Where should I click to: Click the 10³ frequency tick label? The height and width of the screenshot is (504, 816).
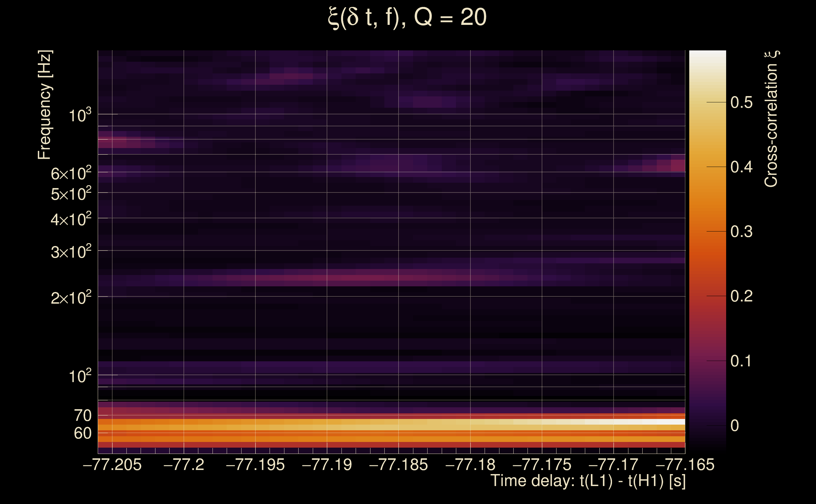click(x=80, y=116)
